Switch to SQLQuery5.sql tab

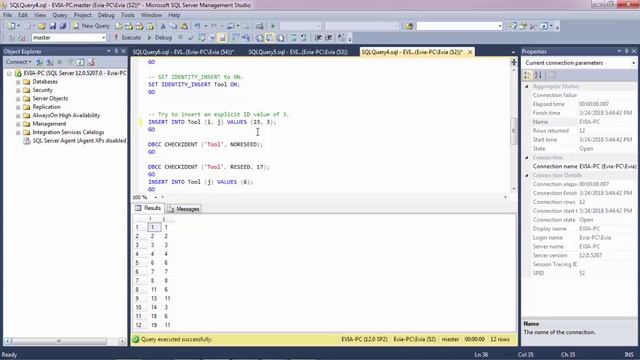[298, 52]
